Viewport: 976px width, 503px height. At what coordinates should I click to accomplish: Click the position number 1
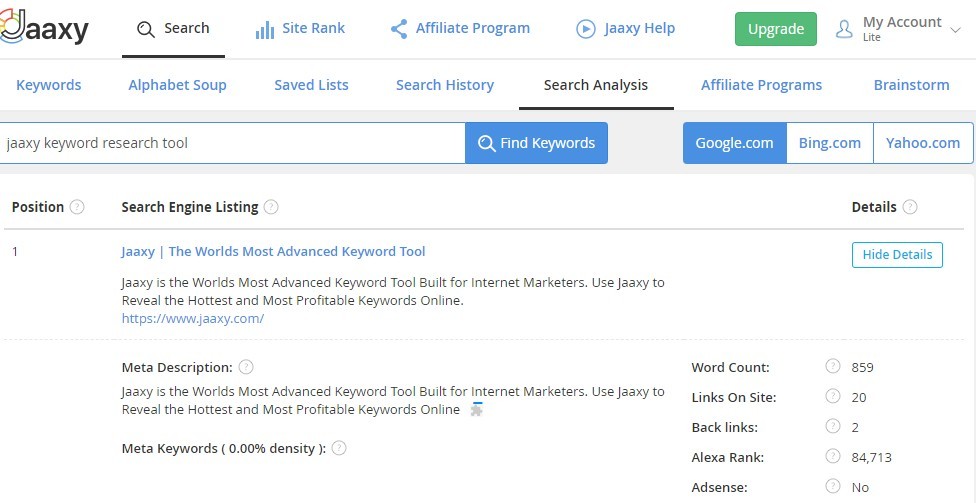point(15,252)
